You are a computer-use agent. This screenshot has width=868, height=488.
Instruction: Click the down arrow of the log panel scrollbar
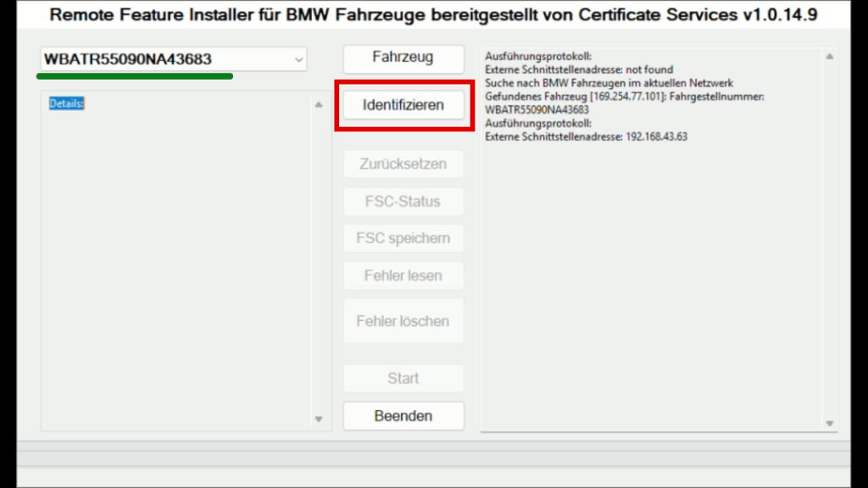829,422
